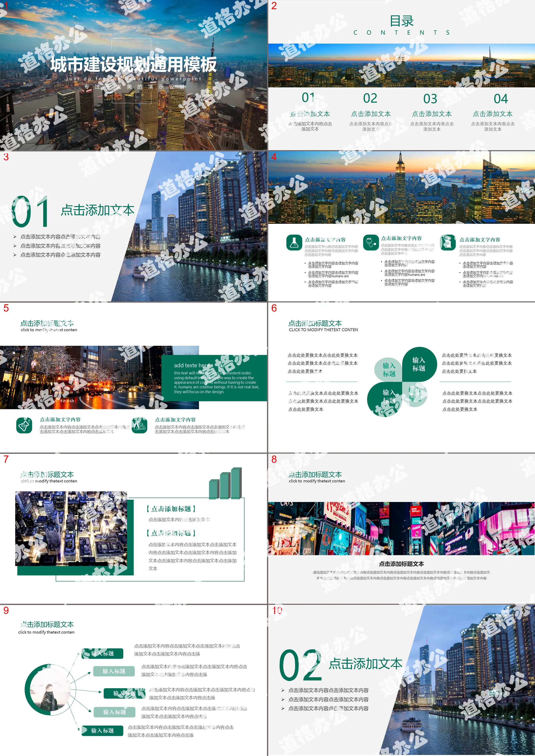Click the first arrow bullet line in slide 3
The image size is (535, 756).
[57, 237]
